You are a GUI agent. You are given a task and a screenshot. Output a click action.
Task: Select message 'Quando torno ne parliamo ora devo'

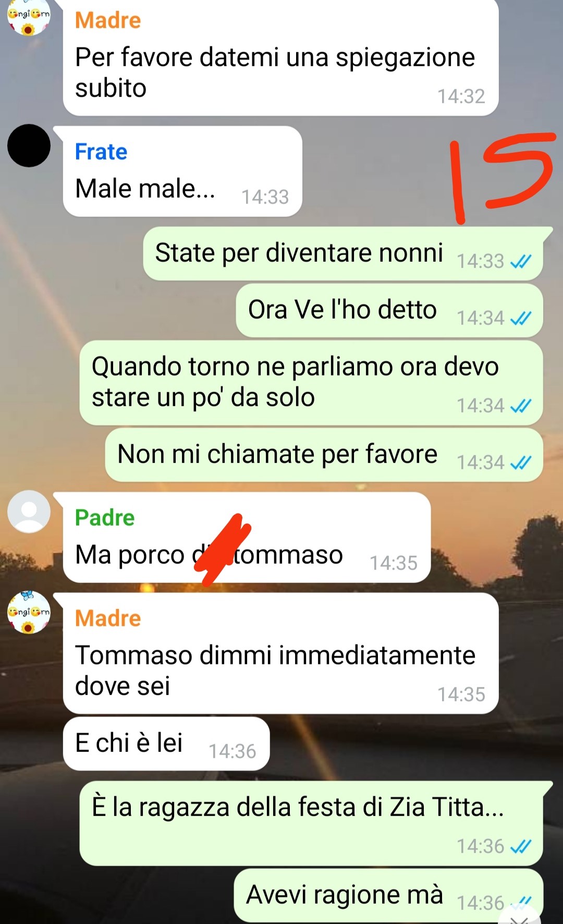pos(311,383)
